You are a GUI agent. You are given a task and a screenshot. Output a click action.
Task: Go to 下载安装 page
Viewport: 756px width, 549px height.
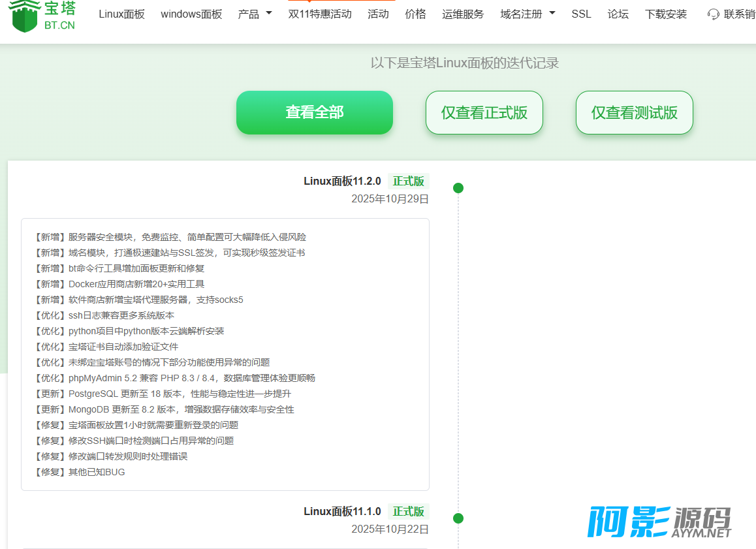coord(666,14)
